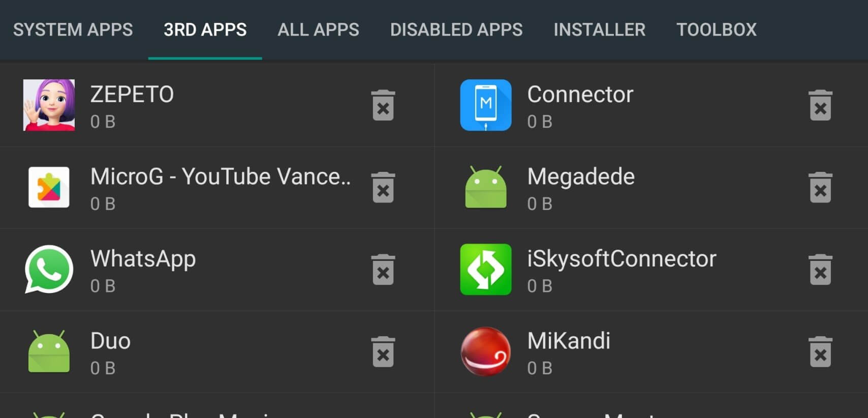Screen dimensions: 868x418
Task: Tap the Duo android icon
Action: point(49,352)
